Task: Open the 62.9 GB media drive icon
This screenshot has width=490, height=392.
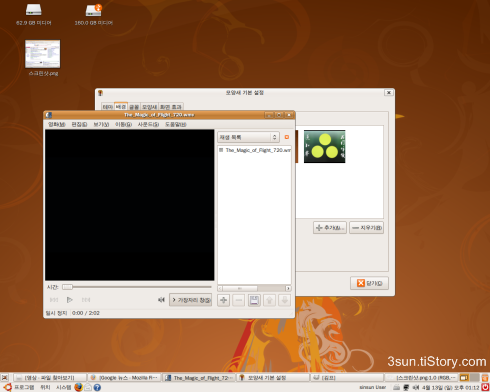Action: [x=34, y=10]
